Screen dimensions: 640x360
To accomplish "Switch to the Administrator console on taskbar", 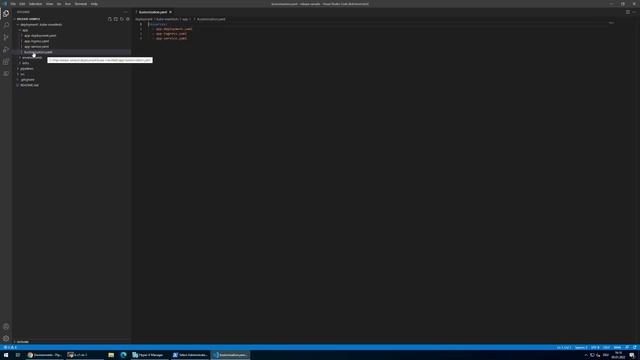I will coord(190,355).
